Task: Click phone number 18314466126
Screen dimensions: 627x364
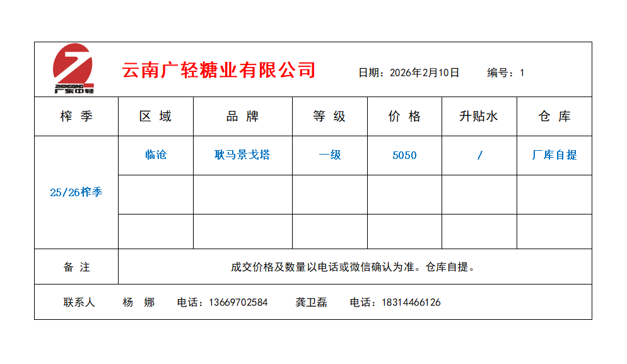Action: (x=411, y=302)
